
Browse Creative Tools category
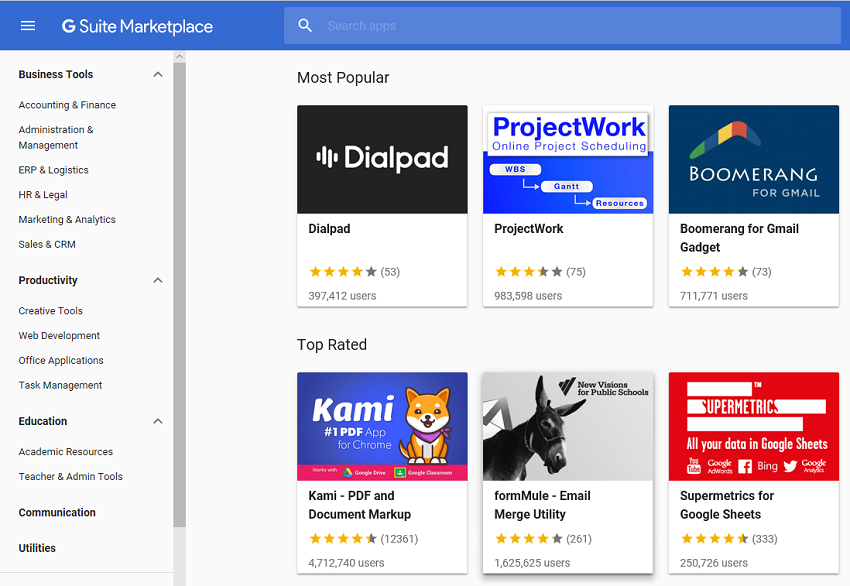(x=50, y=311)
